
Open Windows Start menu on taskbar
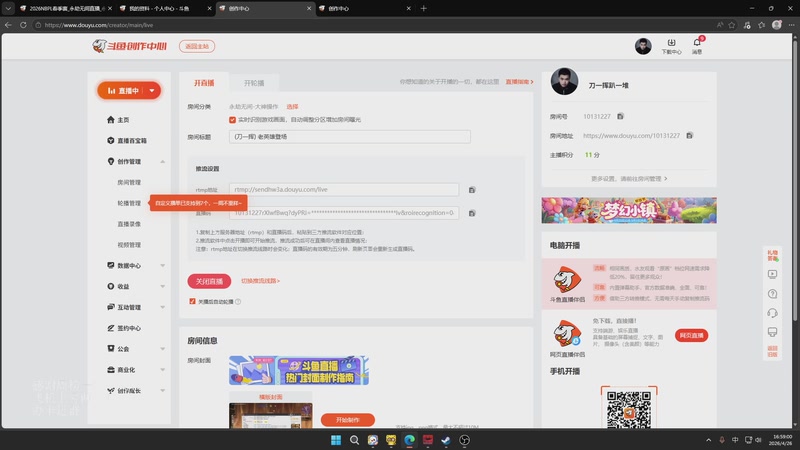tap(336, 440)
